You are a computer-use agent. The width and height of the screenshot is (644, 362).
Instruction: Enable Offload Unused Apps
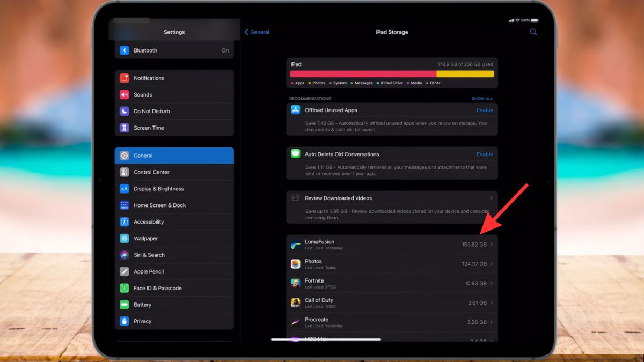[x=484, y=110]
